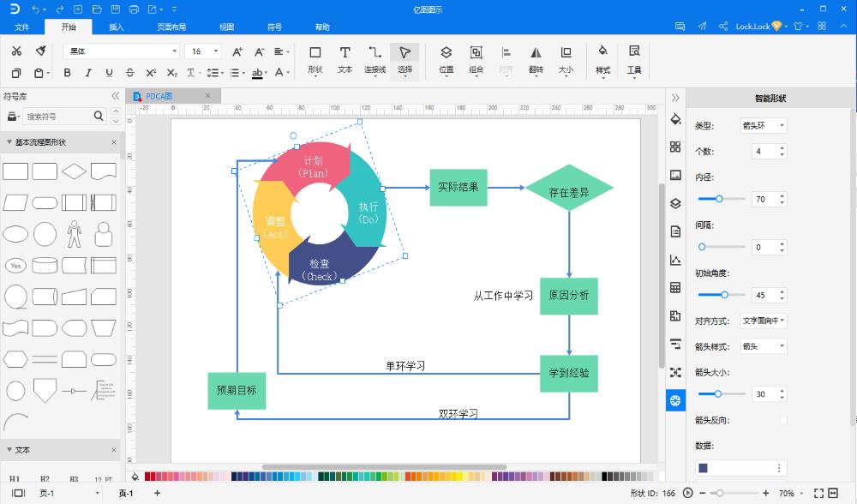Click the add page plus button

(x=157, y=494)
